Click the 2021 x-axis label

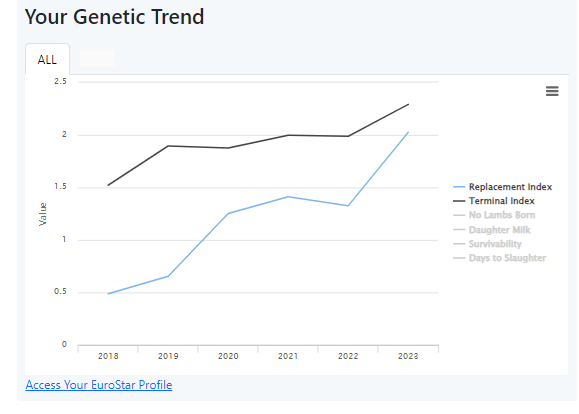288,356
